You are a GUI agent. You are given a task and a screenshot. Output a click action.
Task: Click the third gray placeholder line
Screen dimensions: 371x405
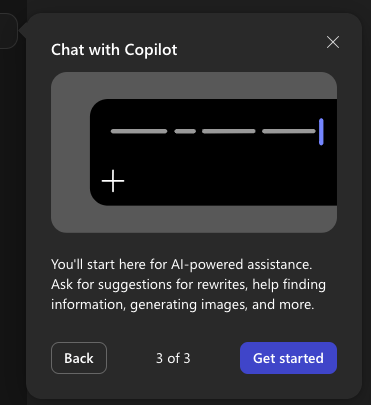tap(229, 131)
